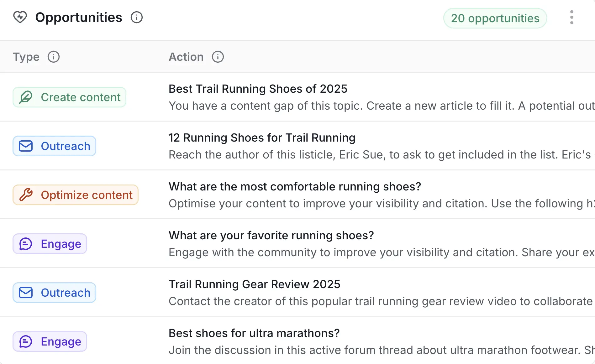
Task: Click the feather icon in Create content
Action: pyautogui.click(x=26, y=97)
